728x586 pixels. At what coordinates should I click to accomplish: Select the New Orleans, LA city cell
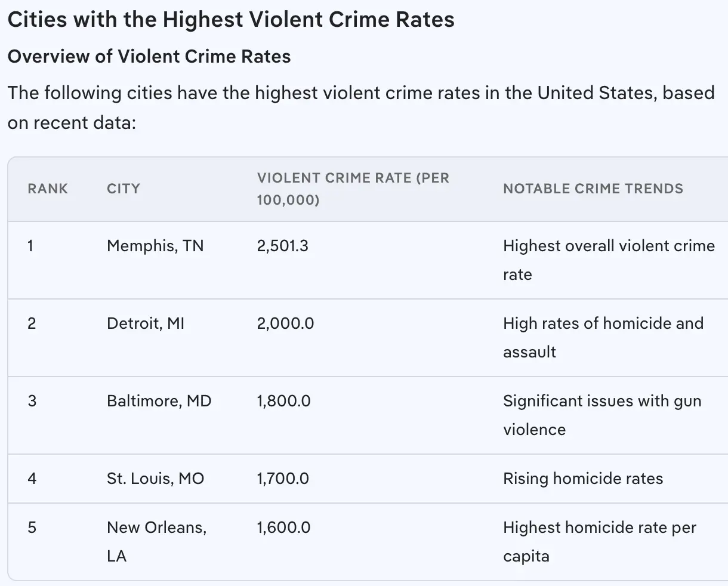[x=156, y=541]
